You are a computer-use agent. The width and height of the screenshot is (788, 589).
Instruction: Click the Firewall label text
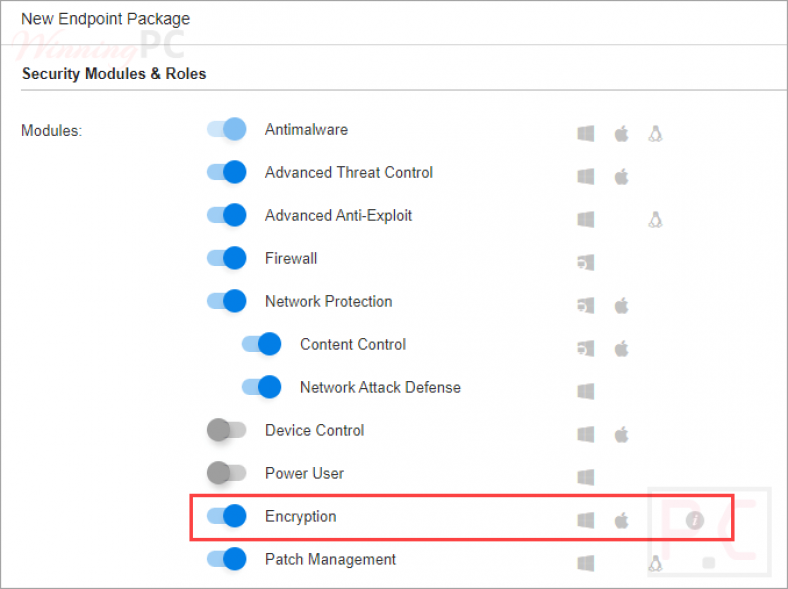click(291, 258)
